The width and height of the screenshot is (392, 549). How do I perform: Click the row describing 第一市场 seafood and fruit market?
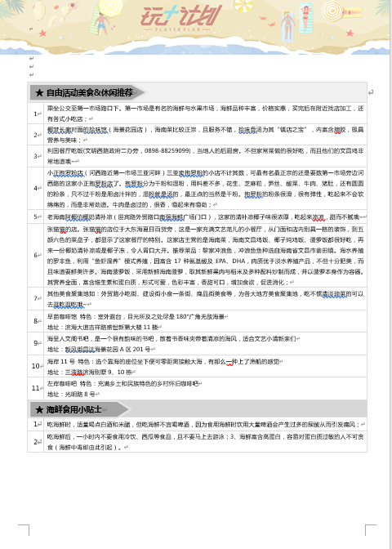pyautogui.click(x=206, y=114)
